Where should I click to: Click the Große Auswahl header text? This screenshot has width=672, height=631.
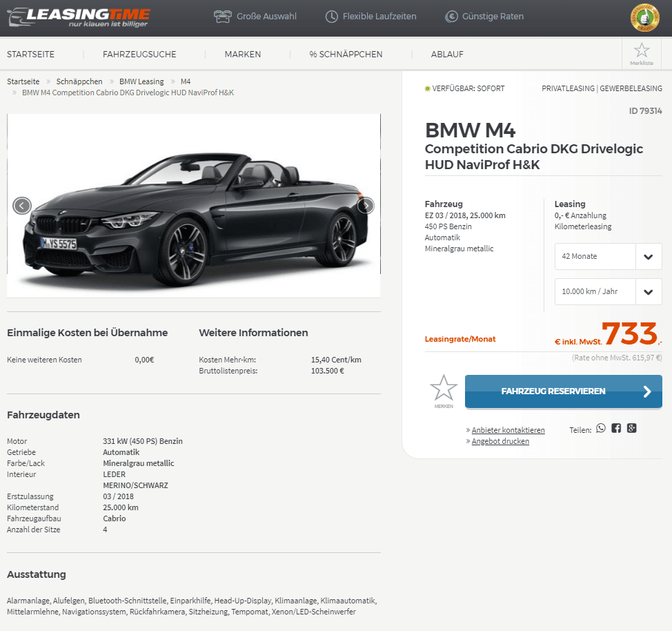tap(266, 17)
